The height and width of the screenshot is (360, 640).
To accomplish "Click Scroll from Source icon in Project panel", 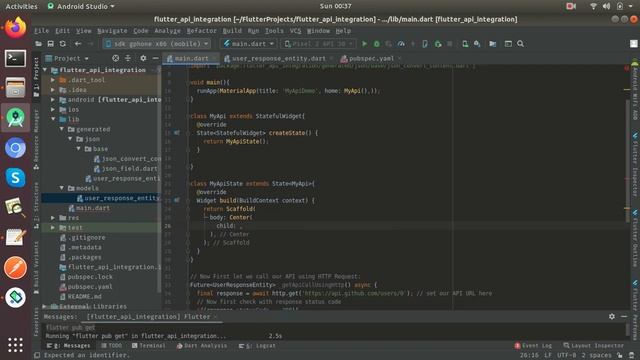I will (116, 58).
